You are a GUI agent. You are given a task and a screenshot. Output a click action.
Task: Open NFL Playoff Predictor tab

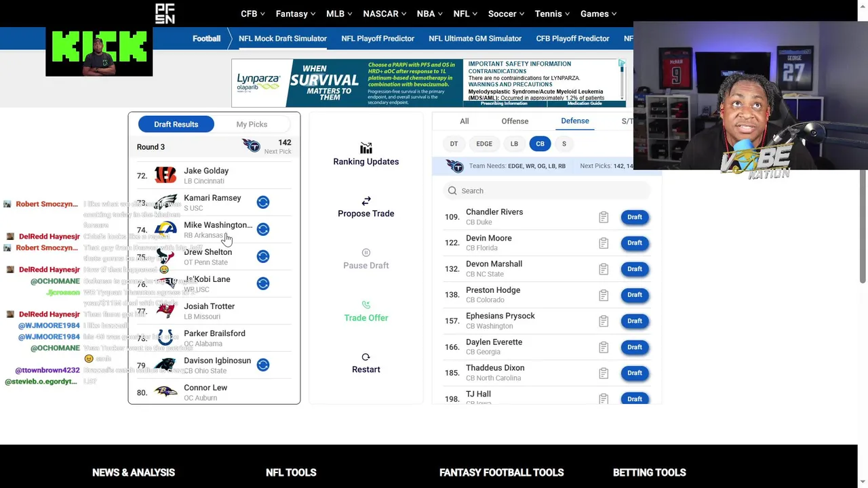[378, 39]
